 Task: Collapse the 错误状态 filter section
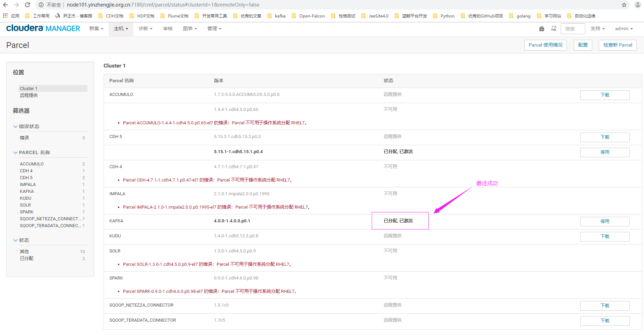15,127
